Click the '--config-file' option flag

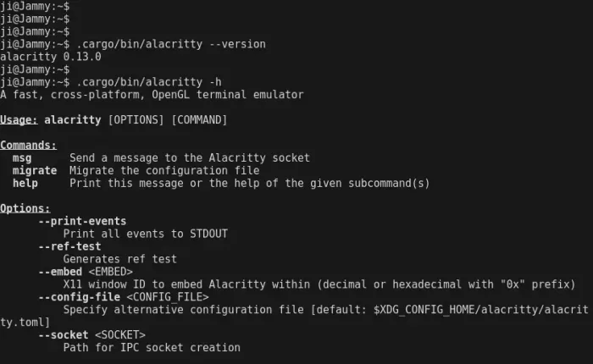pos(79,297)
